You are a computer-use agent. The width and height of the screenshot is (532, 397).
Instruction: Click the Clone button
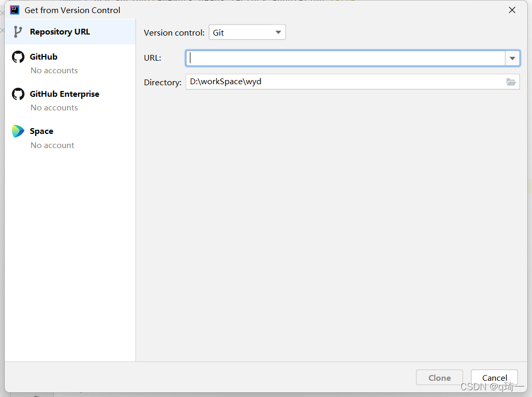[439, 377]
